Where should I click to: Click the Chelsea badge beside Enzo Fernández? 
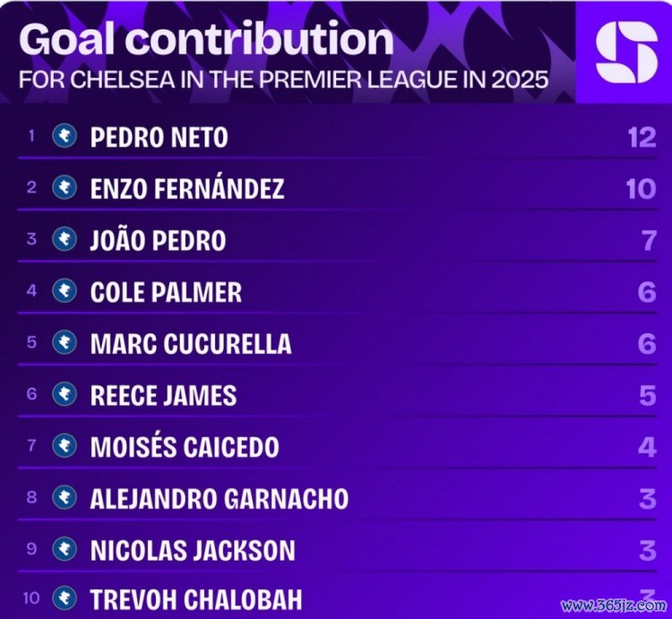65,187
